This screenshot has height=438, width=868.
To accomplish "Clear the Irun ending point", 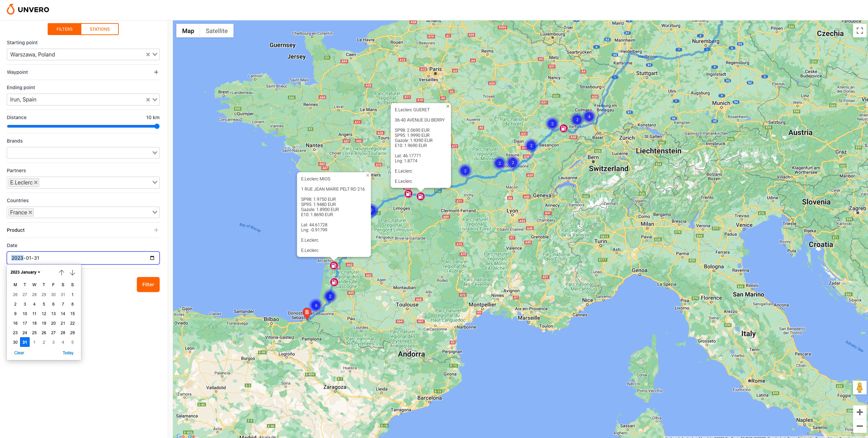I will click(x=148, y=100).
